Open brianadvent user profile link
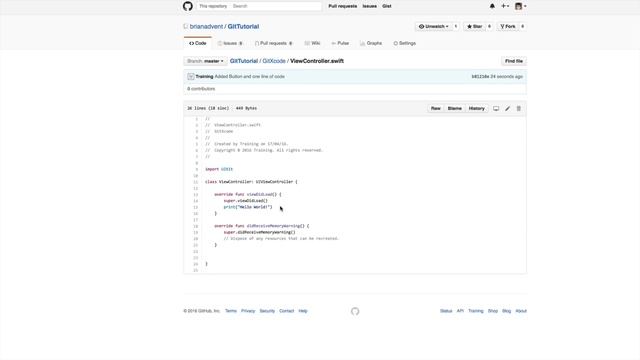 point(206,27)
